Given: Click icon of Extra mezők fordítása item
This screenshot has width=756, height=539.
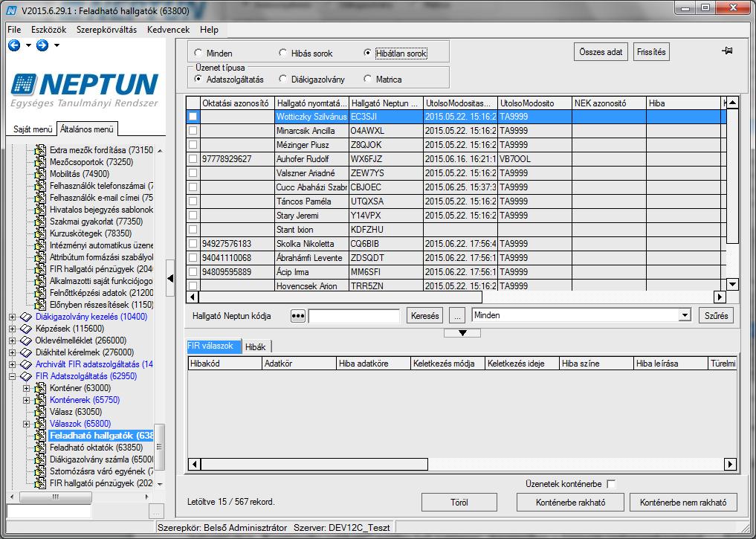Looking at the screenshot, I should [x=40, y=150].
